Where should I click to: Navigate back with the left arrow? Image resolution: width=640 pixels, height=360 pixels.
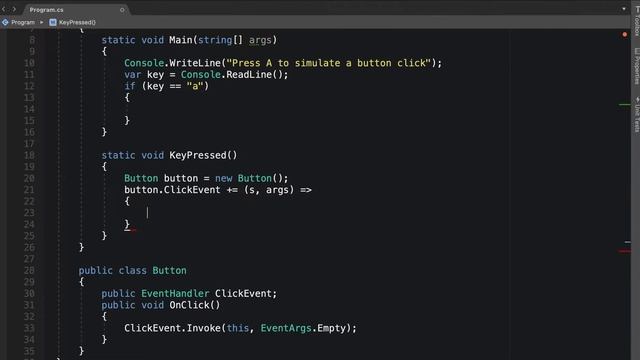coord(4,9)
